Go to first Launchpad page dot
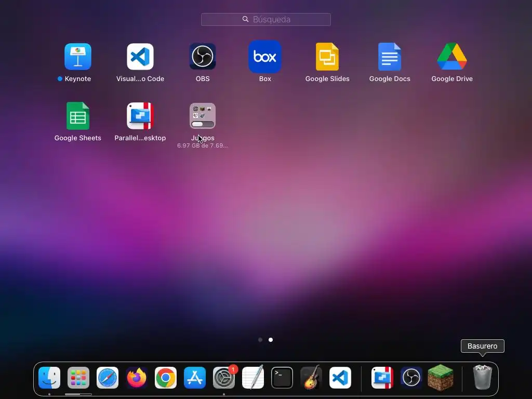 point(260,340)
